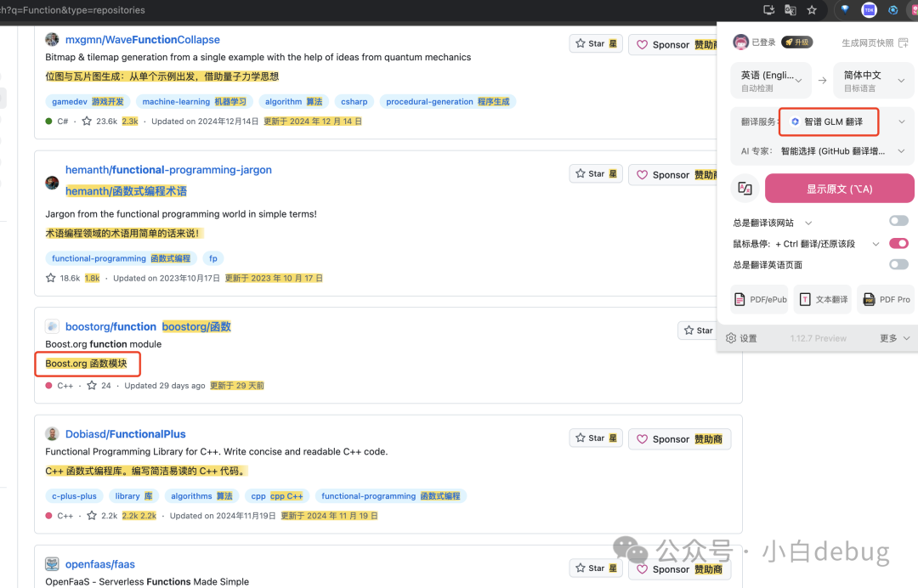
Task: Open the 更多 menu in the popup footer
Action: click(895, 338)
